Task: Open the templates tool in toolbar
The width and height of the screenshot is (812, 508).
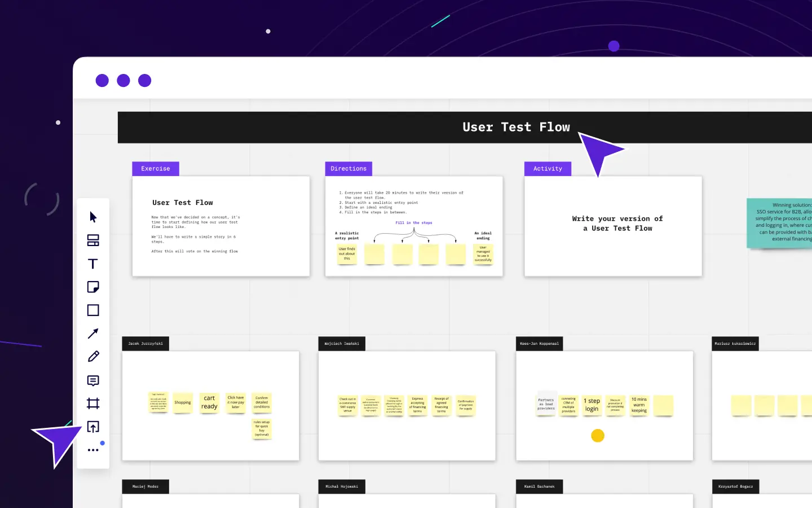Action: pos(93,240)
